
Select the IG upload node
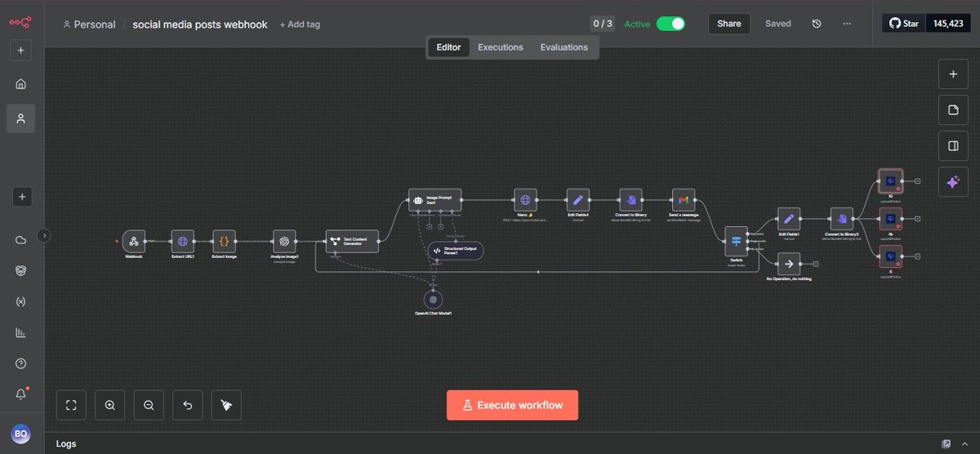(890, 180)
